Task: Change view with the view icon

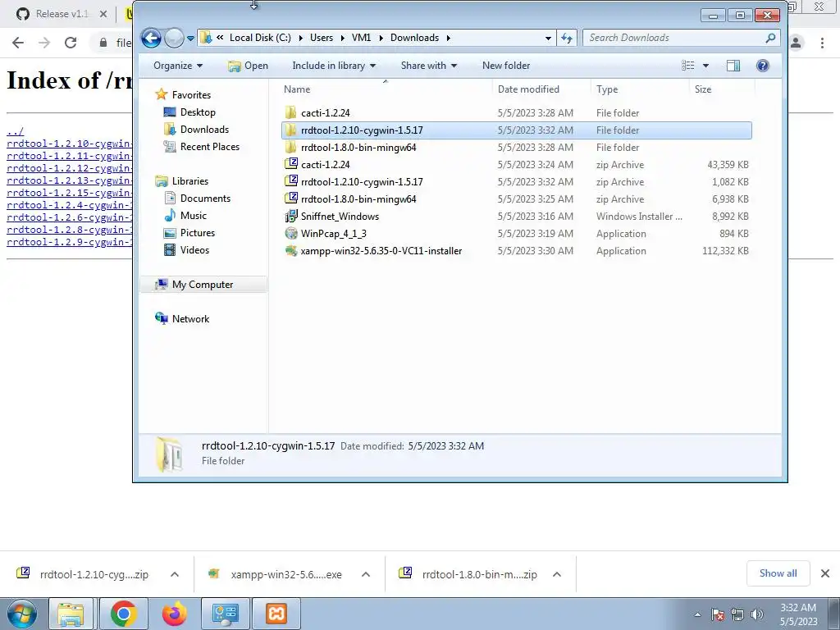Action: tap(688, 66)
